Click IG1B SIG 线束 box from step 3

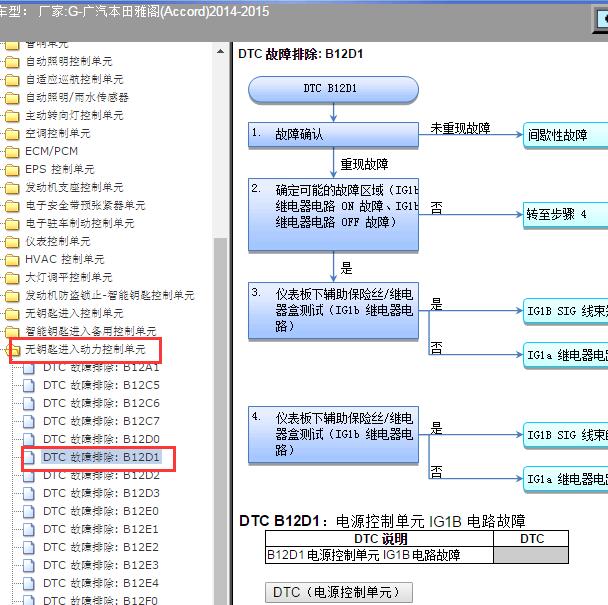coord(566,311)
